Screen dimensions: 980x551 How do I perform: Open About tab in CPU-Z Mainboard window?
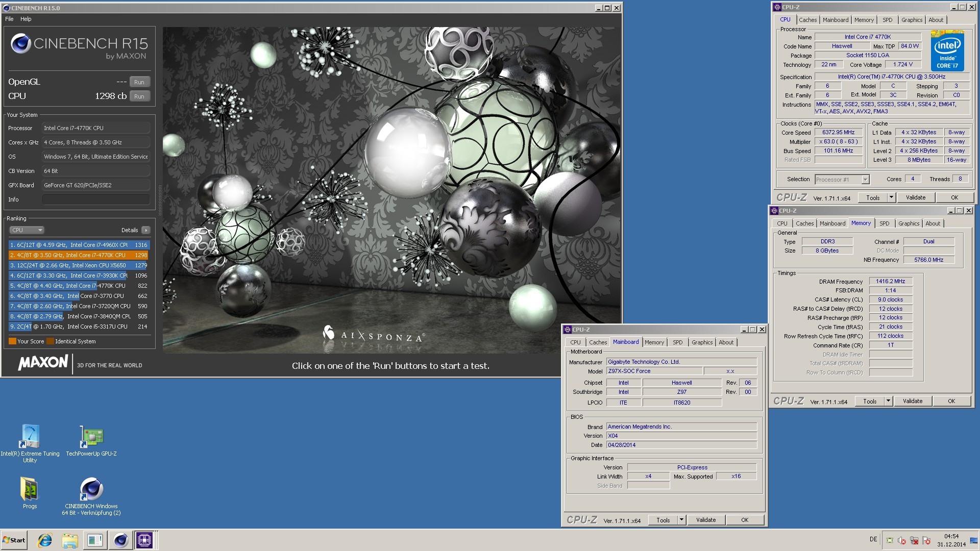click(726, 342)
